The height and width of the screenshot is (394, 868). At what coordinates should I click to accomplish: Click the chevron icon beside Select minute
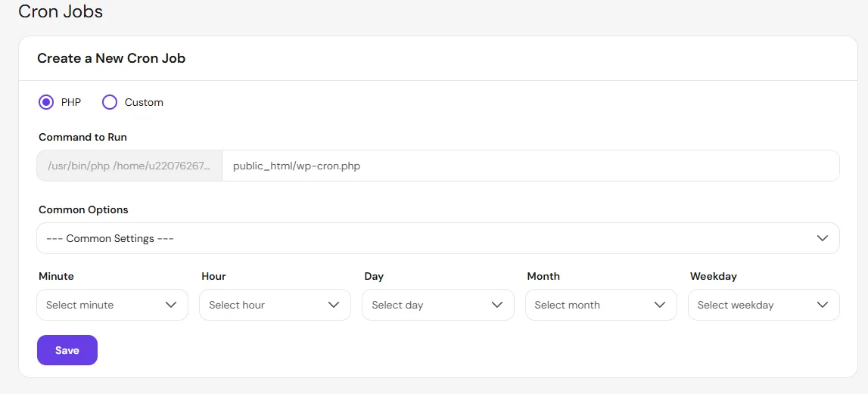(x=171, y=305)
